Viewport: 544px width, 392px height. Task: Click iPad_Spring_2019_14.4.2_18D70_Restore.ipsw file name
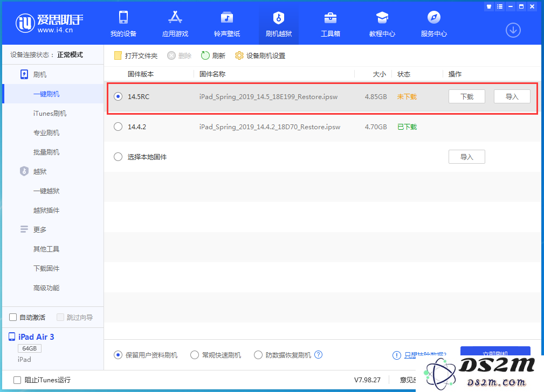pyautogui.click(x=270, y=127)
